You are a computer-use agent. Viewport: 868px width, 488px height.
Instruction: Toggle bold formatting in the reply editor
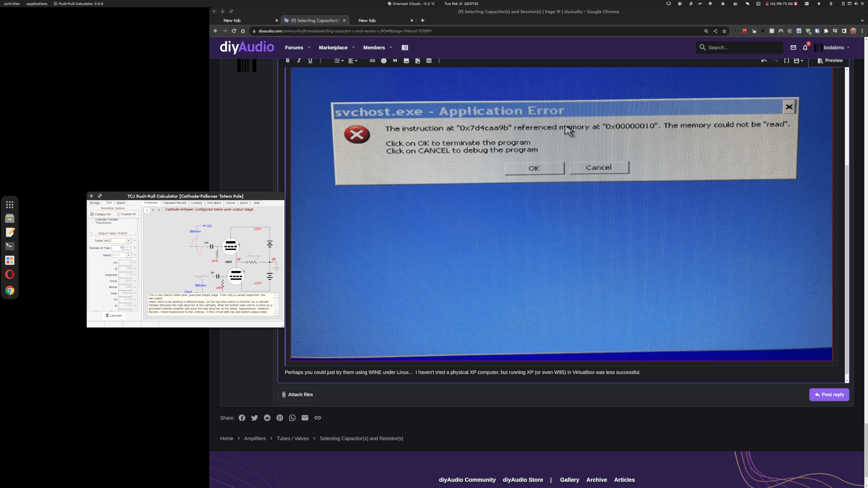click(288, 61)
